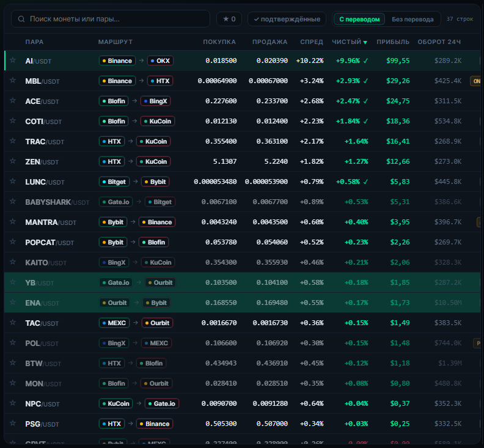Select the highlighted YB/USDT row
484x448 pixels.
(242, 282)
